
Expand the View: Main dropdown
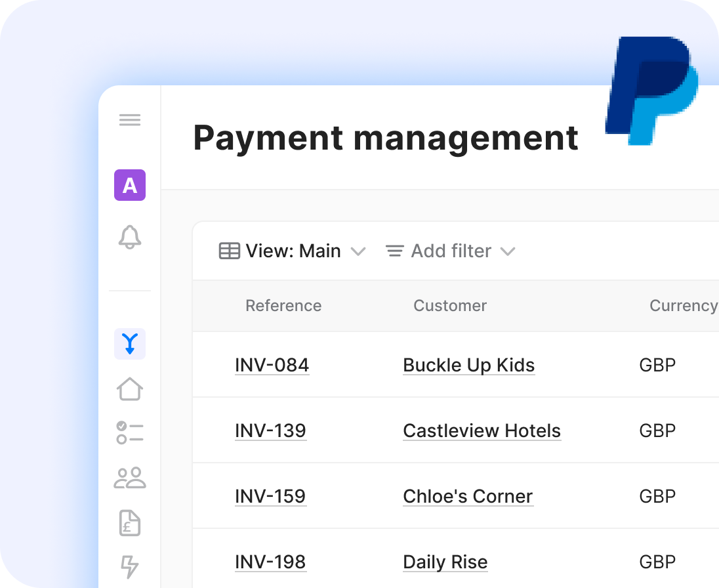pyautogui.click(x=292, y=251)
